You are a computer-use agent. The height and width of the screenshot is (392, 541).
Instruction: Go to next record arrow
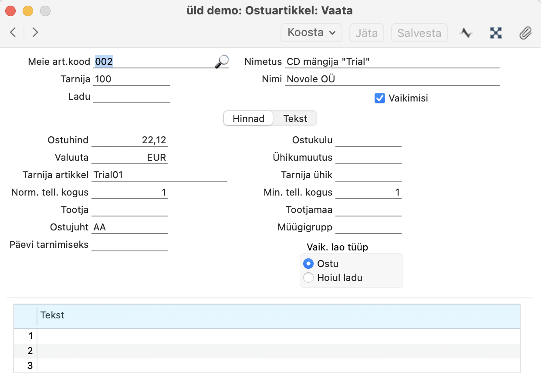pos(35,32)
